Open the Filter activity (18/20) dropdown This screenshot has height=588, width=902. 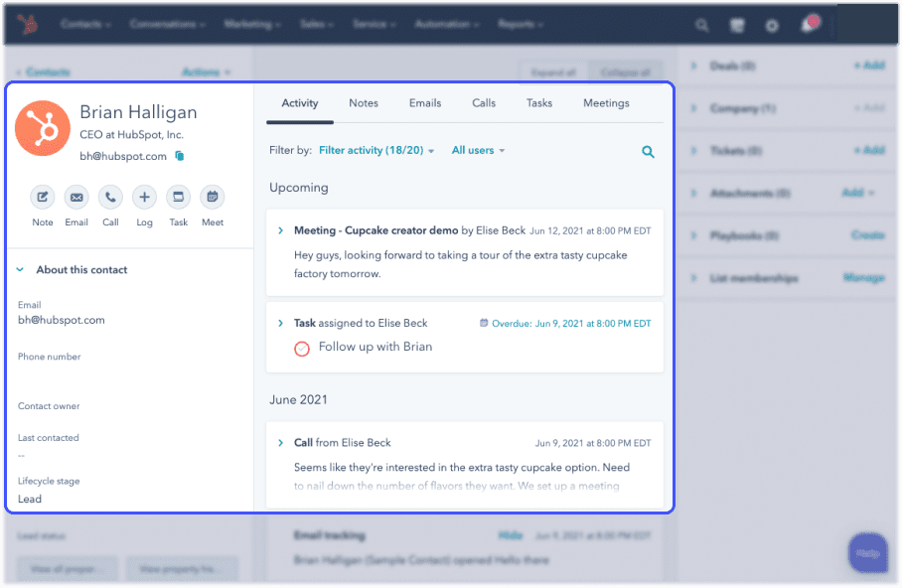pyautogui.click(x=376, y=150)
